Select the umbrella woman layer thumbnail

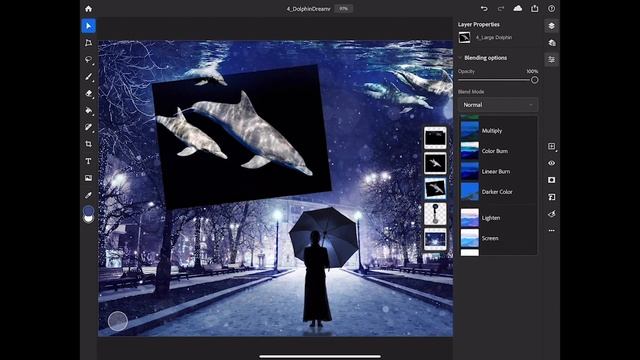click(x=435, y=214)
